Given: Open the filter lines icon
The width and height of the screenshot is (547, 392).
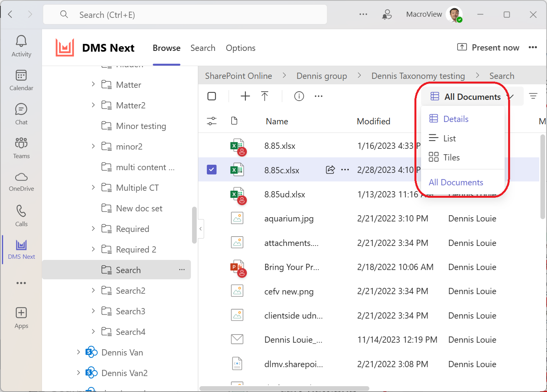Looking at the screenshot, I should point(533,96).
